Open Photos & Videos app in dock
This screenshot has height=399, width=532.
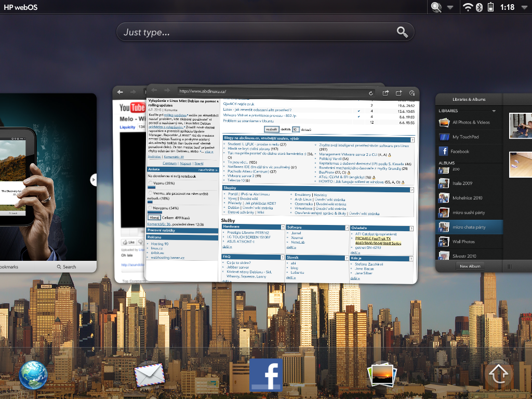[x=382, y=375]
